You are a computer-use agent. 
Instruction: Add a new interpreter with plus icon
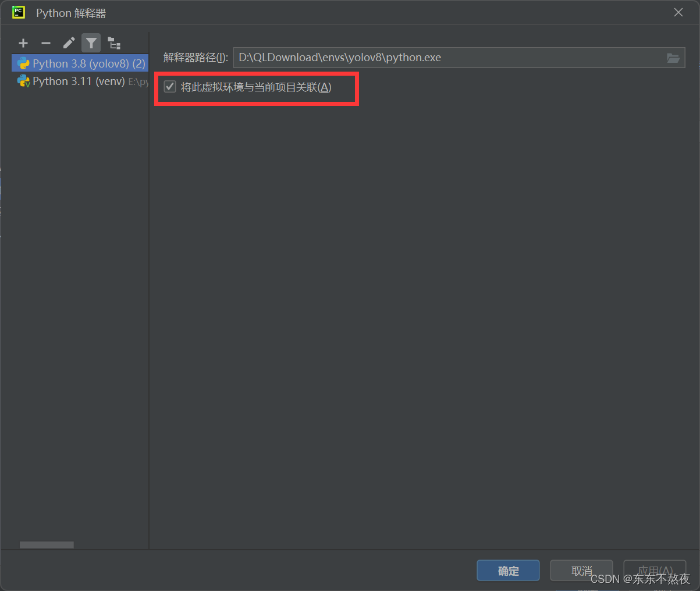pyautogui.click(x=23, y=43)
